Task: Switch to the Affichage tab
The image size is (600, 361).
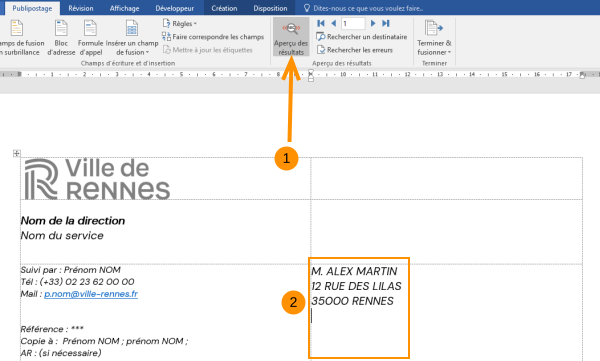Action: pos(124,8)
